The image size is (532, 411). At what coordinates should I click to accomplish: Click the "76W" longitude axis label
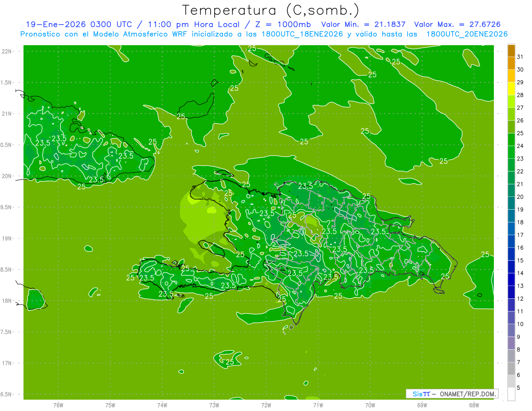pyautogui.click(x=58, y=406)
